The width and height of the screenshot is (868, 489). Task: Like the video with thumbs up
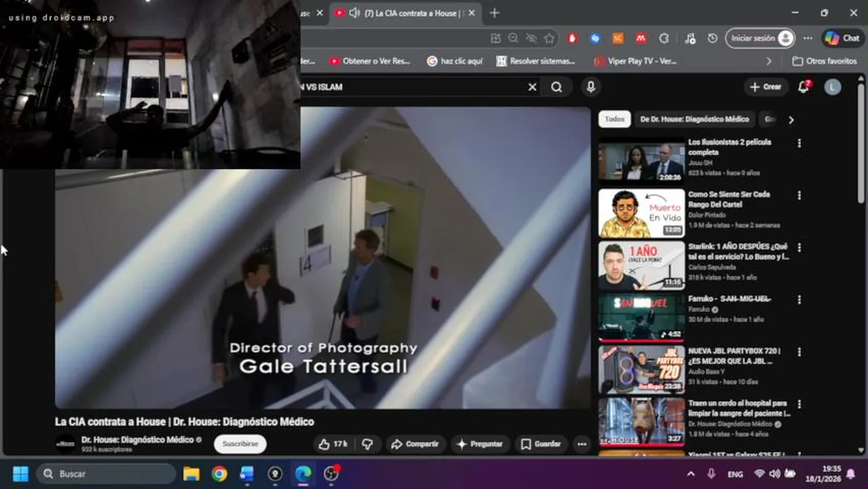tap(332, 444)
